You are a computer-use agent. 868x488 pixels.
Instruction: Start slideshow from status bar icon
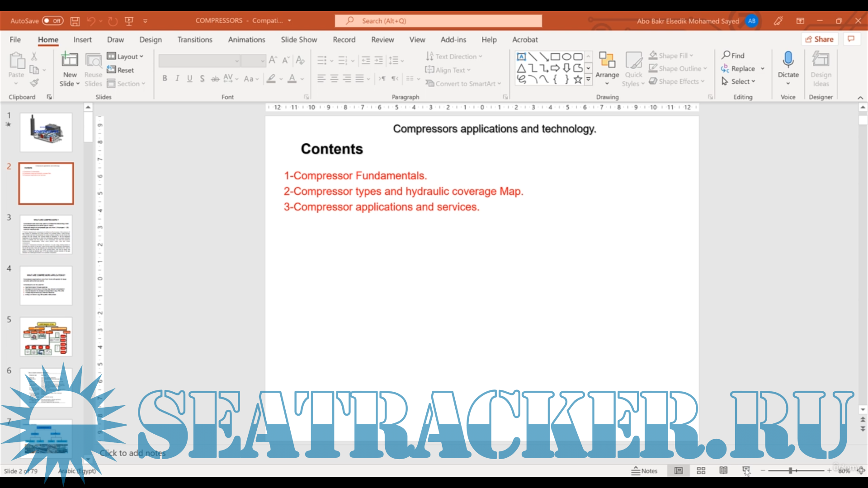(746, 471)
